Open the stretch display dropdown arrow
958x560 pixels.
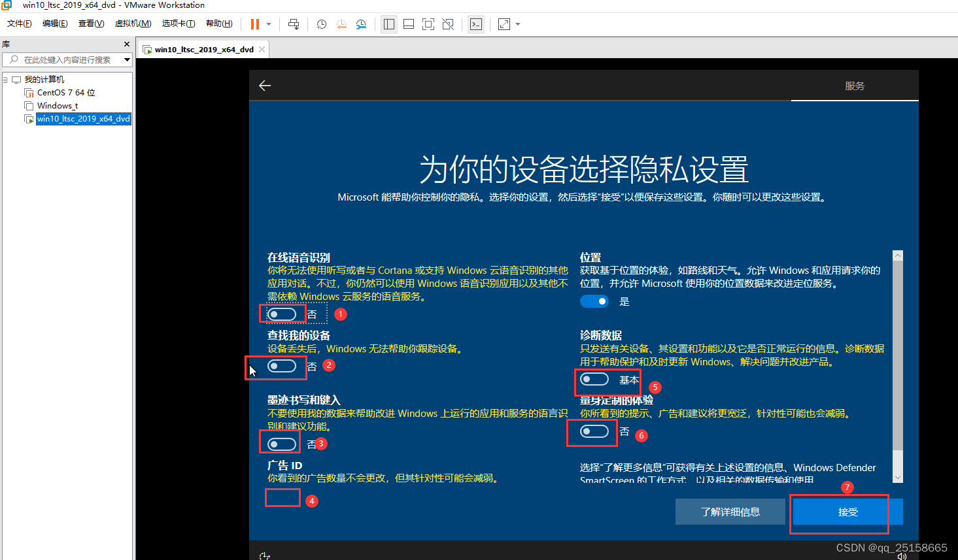tap(518, 24)
